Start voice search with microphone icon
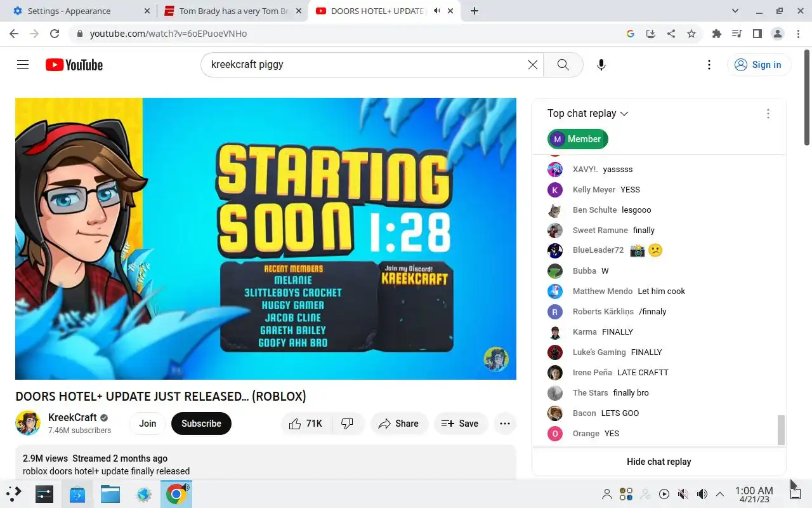 (601, 65)
